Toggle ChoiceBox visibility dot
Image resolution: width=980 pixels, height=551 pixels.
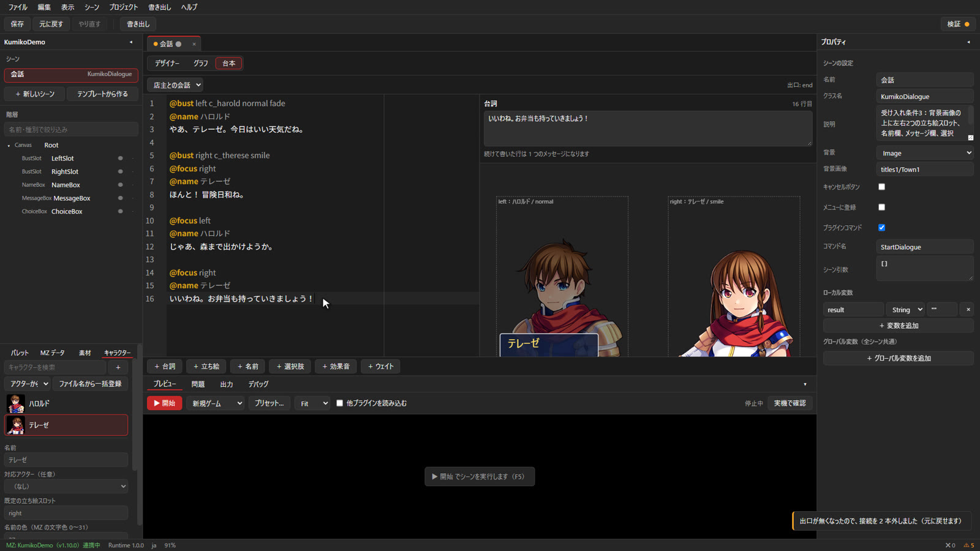[120, 211]
